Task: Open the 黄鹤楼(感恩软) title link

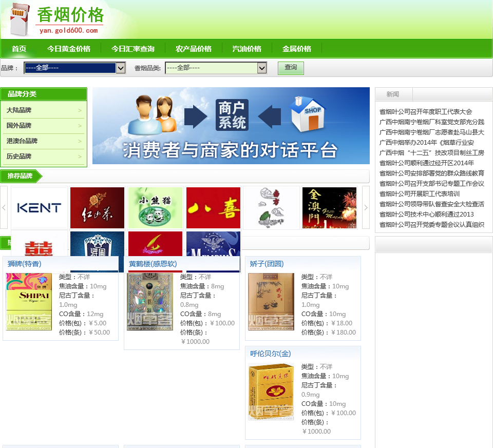Action: click(x=153, y=264)
